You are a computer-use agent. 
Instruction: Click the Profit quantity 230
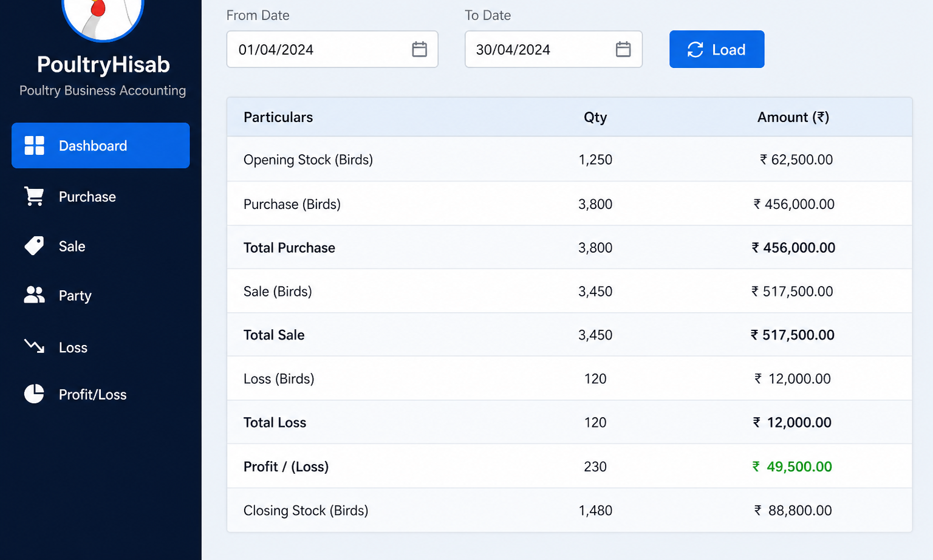click(595, 466)
